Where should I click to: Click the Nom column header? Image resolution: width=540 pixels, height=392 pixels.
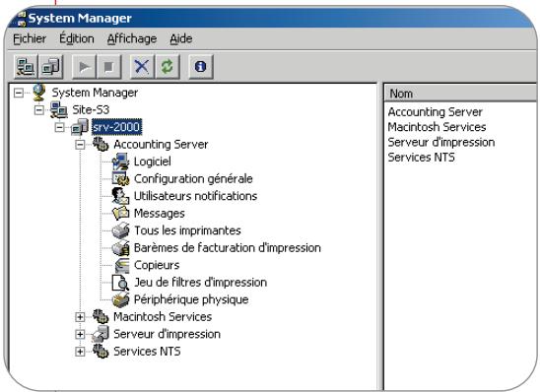(x=460, y=94)
